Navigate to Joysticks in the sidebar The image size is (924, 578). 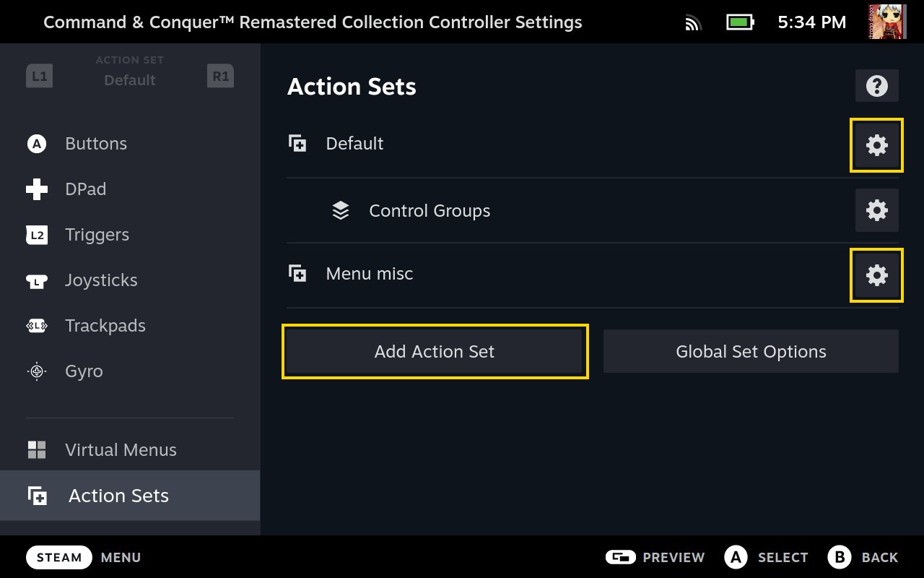(100, 280)
